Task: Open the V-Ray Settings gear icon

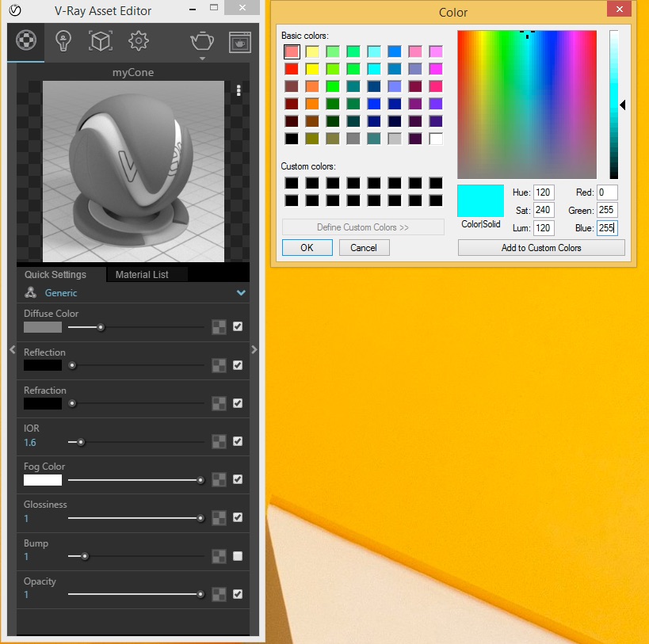Action: point(138,41)
